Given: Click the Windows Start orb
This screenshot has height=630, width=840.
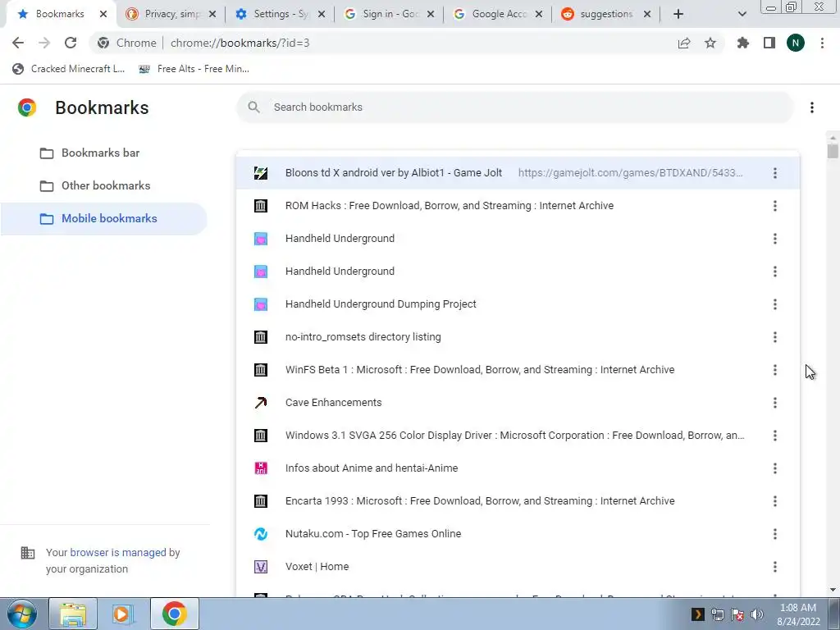Looking at the screenshot, I should tap(22, 614).
